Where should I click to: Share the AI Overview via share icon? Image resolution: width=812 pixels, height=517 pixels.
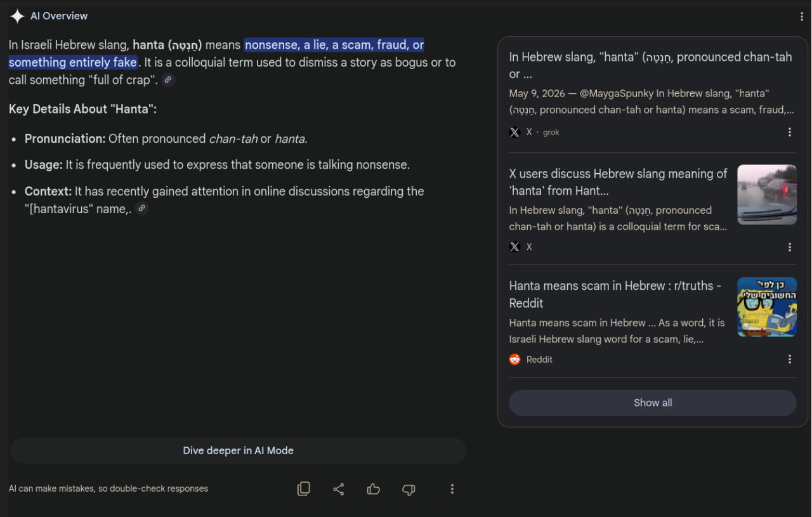click(339, 488)
